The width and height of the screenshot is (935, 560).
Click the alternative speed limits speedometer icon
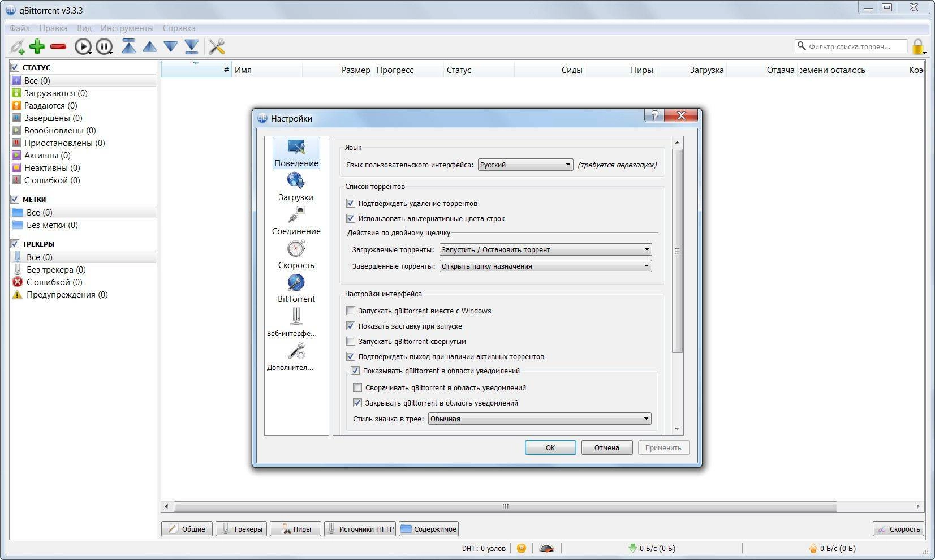tap(546, 548)
